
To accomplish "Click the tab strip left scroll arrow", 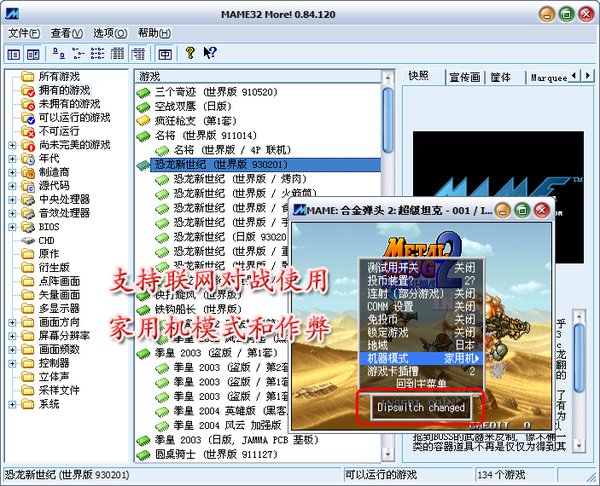I will click(574, 76).
